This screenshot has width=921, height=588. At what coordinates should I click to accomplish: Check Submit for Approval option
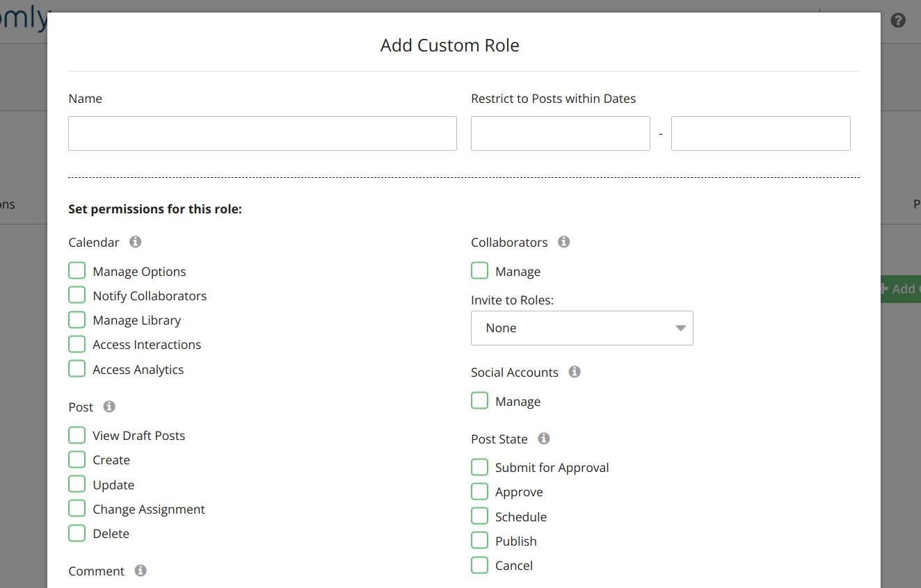(x=480, y=467)
